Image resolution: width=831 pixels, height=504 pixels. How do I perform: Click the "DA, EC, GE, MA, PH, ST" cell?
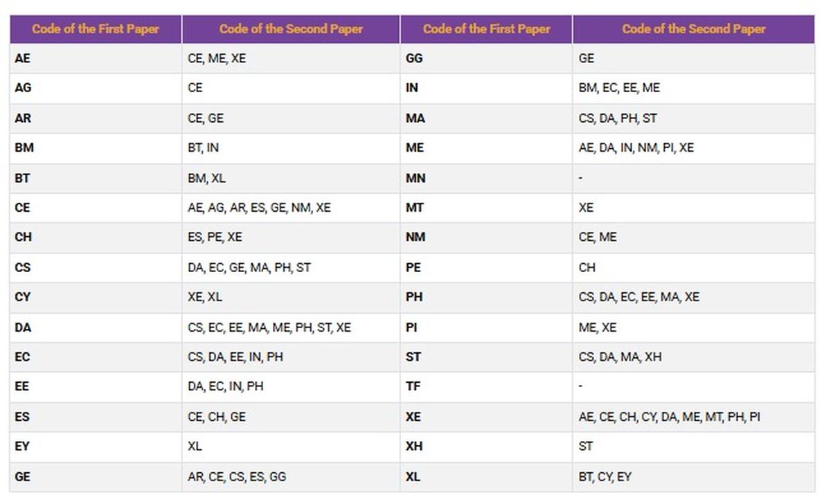click(249, 267)
